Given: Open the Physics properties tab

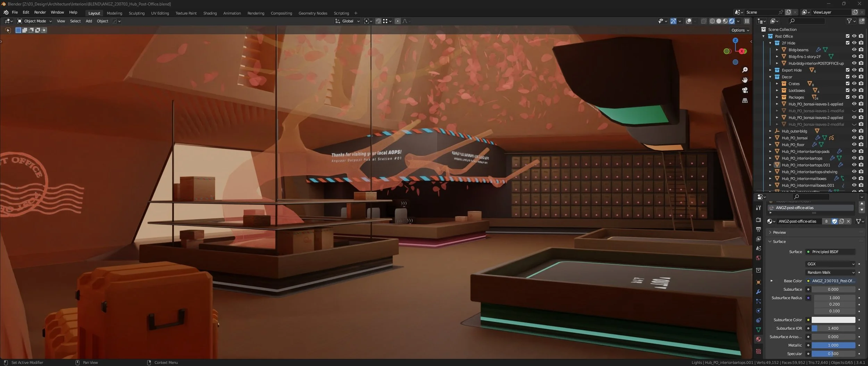Looking at the screenshot, I should tap(758, 311).
